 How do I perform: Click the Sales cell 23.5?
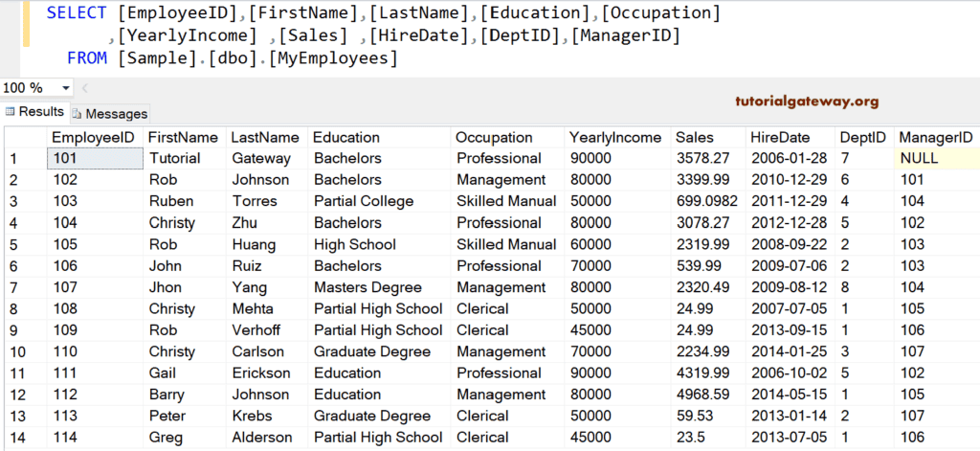tap(708, 438)
